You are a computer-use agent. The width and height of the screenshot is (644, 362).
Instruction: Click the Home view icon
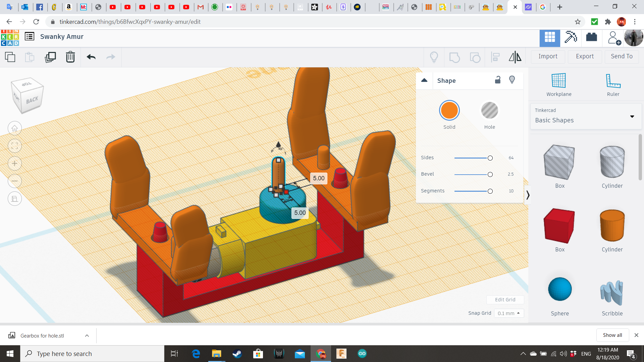15,128
